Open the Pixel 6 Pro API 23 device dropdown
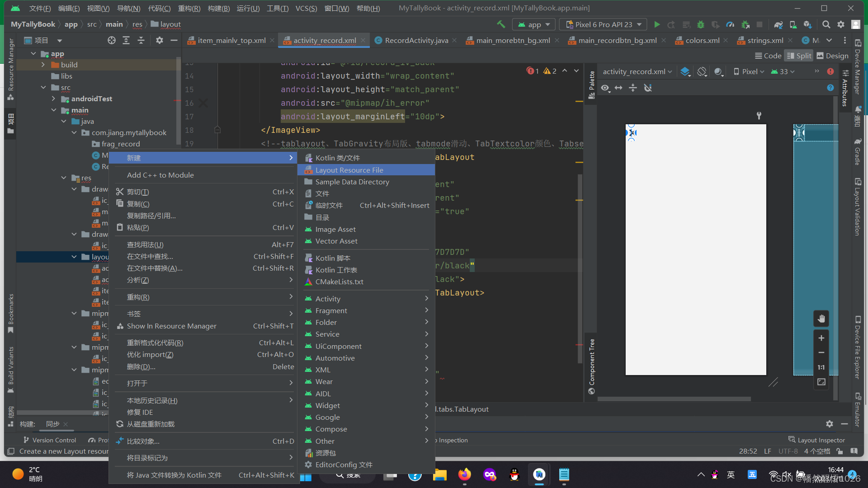The width and height of the screenshot is (868, 488). pyautogui.click(x=604, y=24)
